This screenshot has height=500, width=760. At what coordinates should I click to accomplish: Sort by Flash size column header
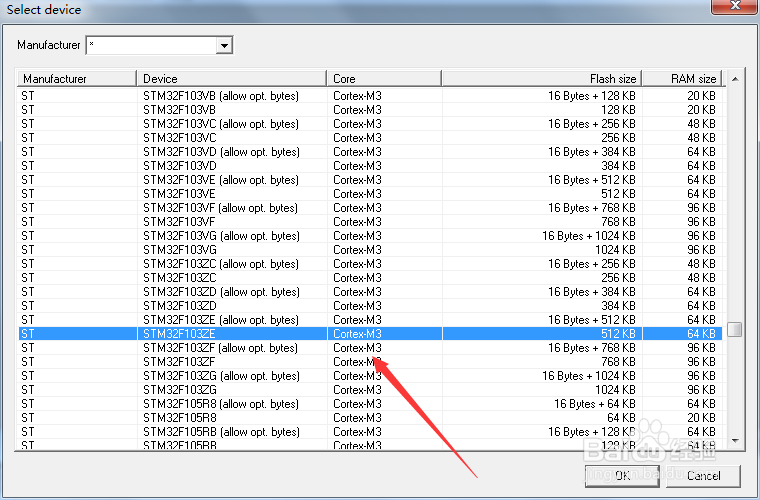point(542,78)
